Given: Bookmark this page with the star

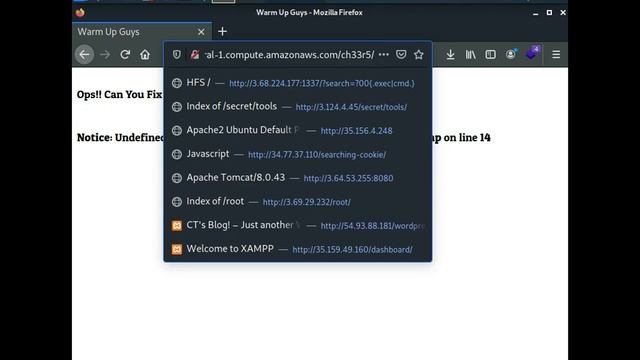Looking at the screenshot, I should pyautogui.click(x=419, y=54).
